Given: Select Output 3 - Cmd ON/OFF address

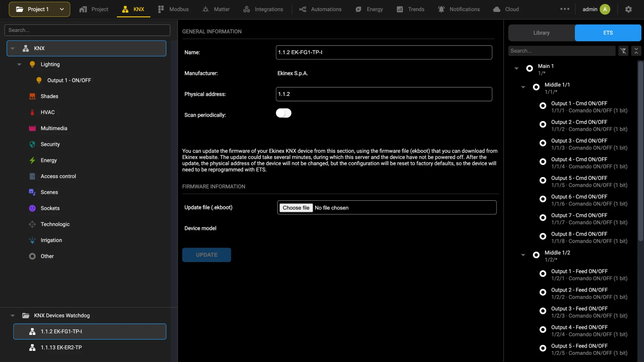Looking at the screenshot, I should [583, 144].
